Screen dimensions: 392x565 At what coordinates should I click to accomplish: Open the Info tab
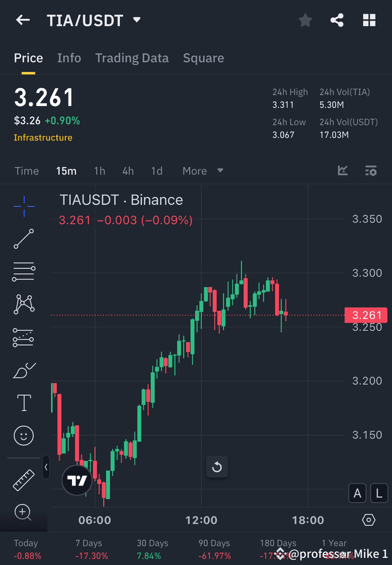point(69,58)
